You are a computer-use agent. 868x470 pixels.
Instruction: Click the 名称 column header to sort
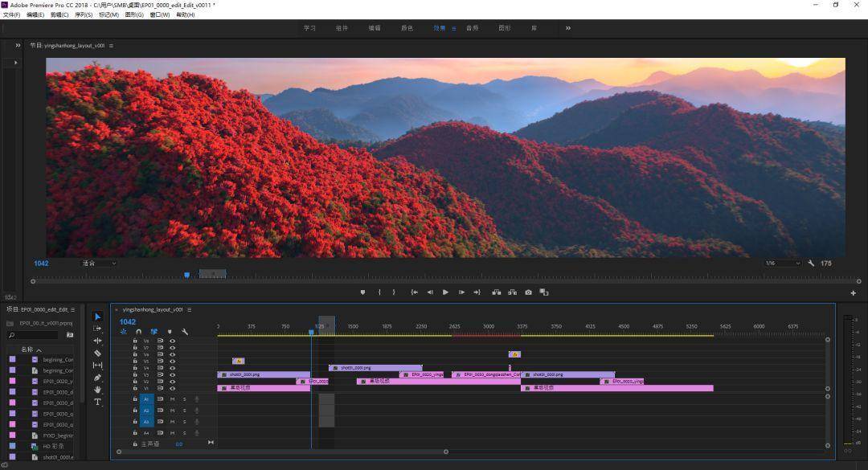pos(27,349)
